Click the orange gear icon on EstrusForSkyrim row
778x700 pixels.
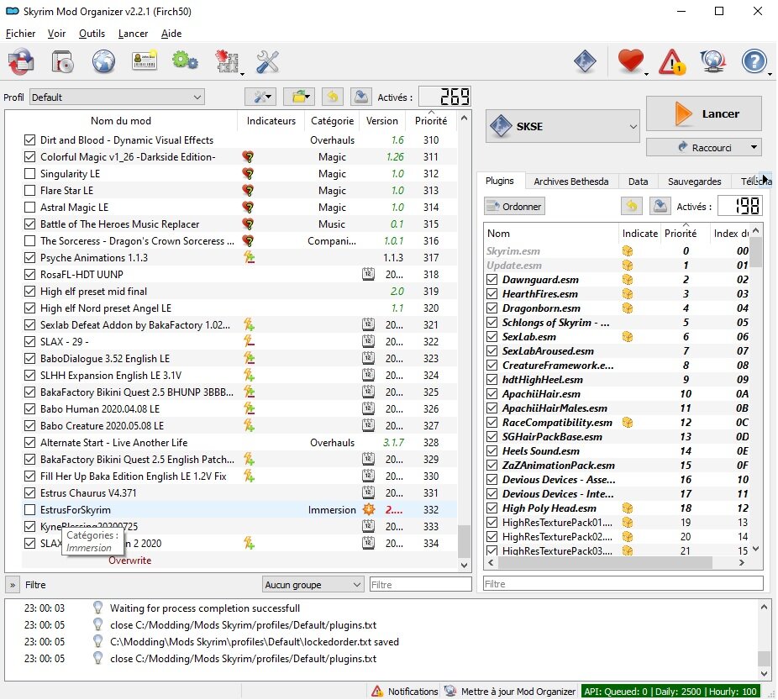[368, 509]
